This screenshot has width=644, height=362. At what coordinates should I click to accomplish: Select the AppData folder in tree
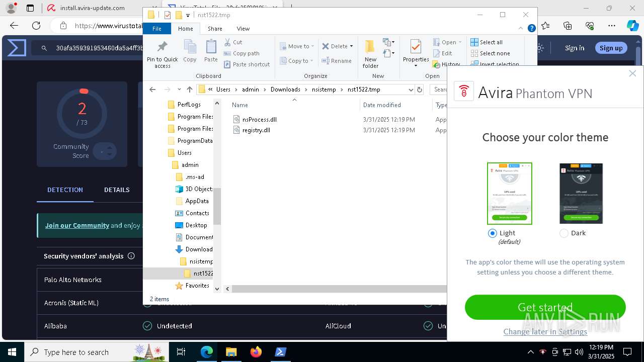[197, 201]
